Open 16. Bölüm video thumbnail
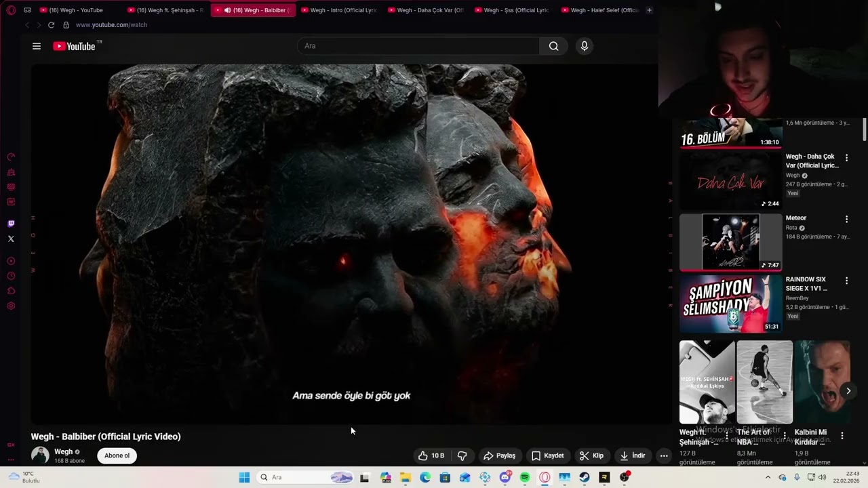 tap(731, 133)
